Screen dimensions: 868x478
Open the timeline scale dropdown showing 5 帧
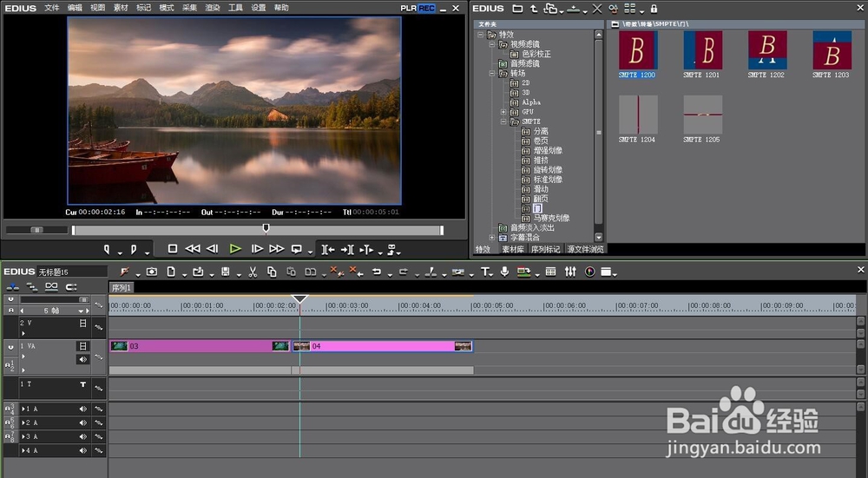[80, 311]
